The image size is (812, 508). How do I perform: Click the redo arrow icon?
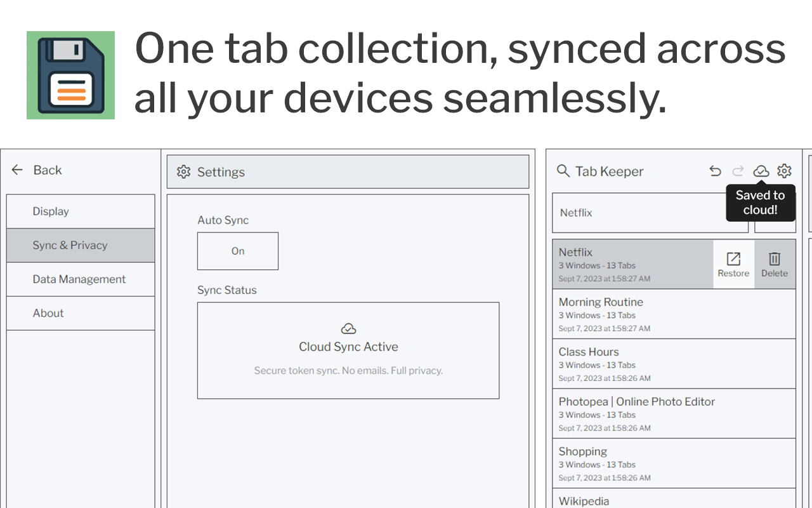(x=738, y=171)
